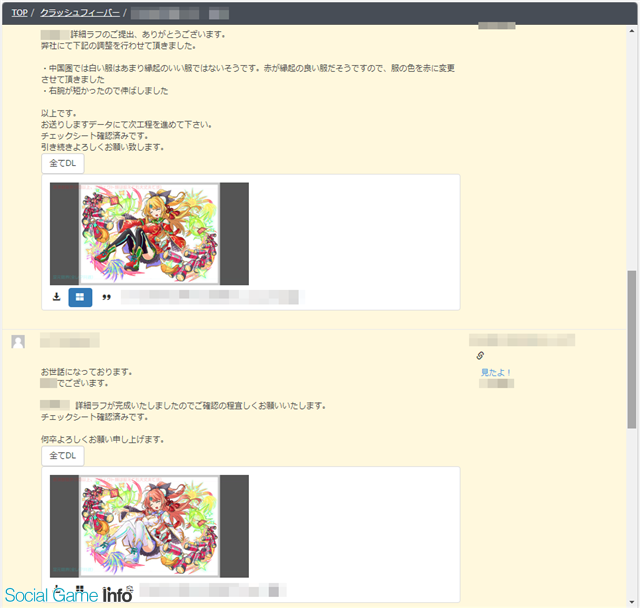Open the second post's user avatar
Viewport: 640px width, 608px height.
point(18,342)
